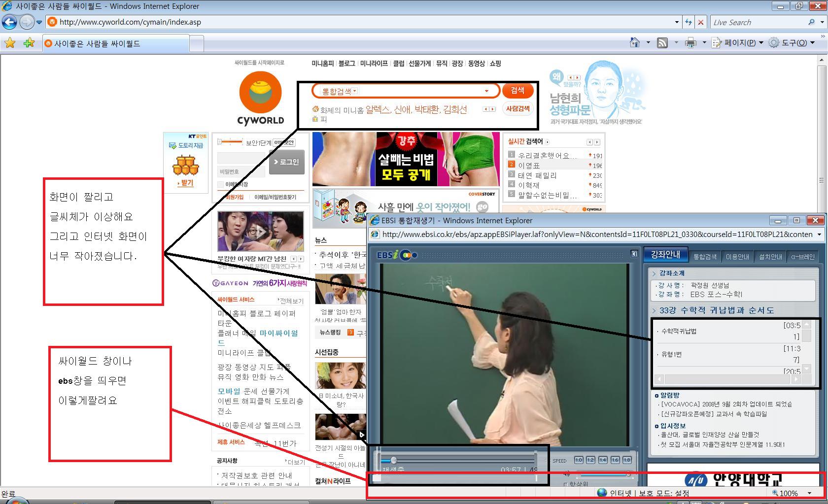Screen dimensions: 828x504
Task: Click the page icon in EBSi address bar
Action: click(x=375, y=235)
